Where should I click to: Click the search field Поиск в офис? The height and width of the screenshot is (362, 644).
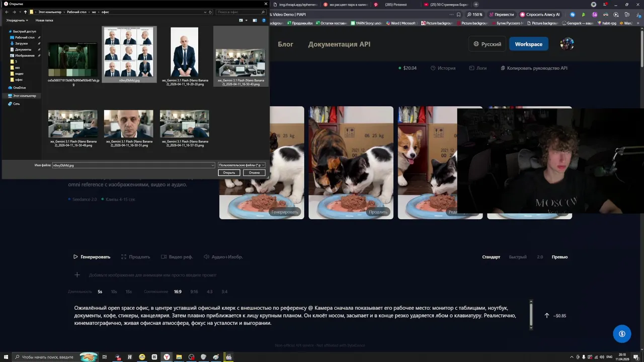[240, 12]
